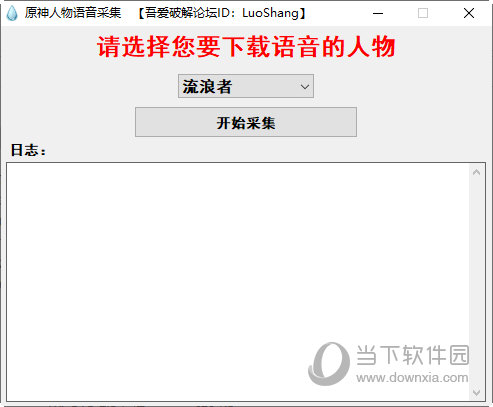The height and width of the screenshot is (407, 493).
Task: Click the 当下软件园 circular watermark logo
Action: [x=329, y=364]
